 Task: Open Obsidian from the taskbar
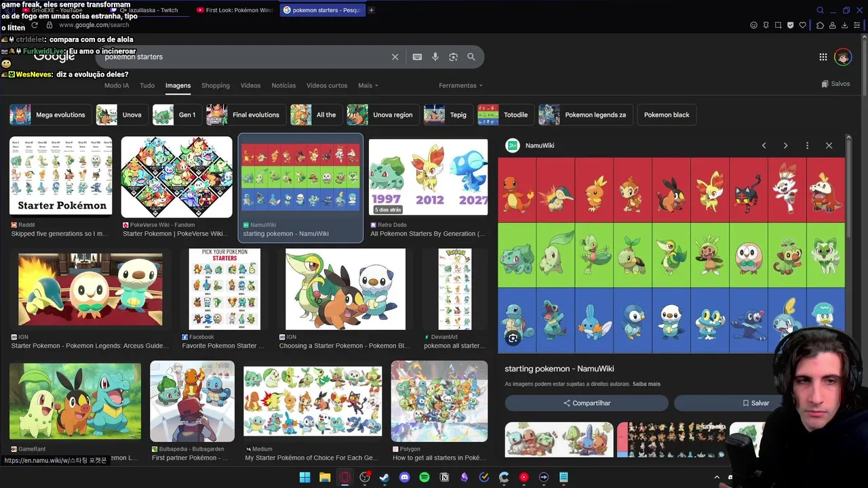[465, 477]
